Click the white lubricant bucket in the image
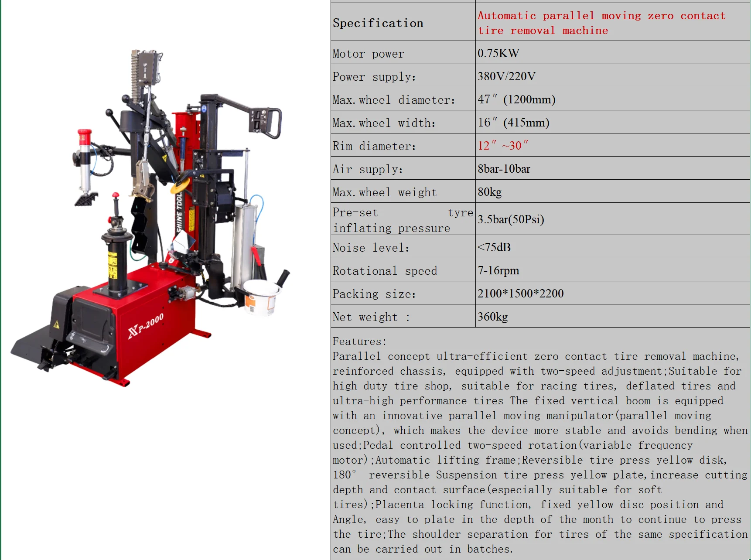751x560 pixels. (x=261, y=297)
